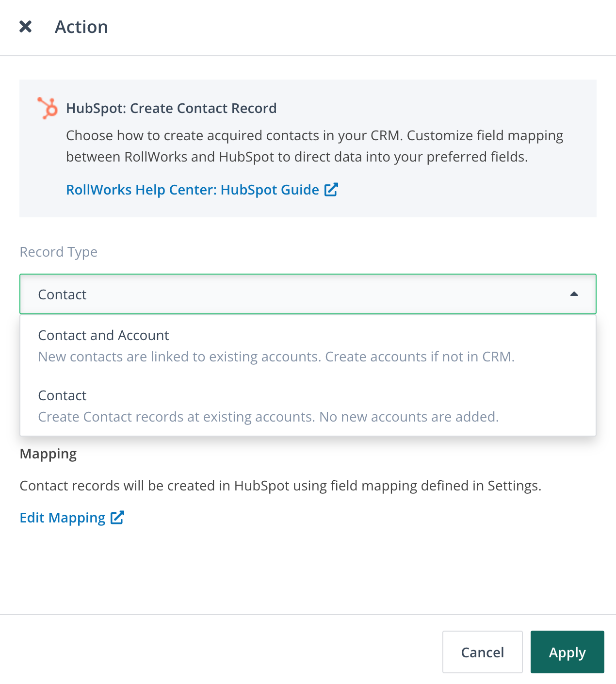Click the "HubSpot: Create Contact Record" heading
Viewport: 616px width, 684px height.
click(x=171, y=108)
